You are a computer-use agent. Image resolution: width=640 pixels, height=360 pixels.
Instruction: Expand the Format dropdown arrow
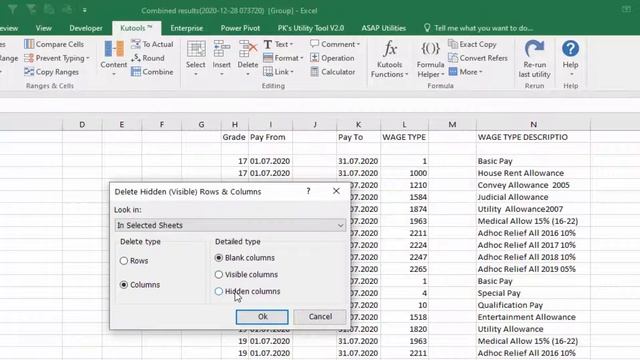[x=302, y=58]
